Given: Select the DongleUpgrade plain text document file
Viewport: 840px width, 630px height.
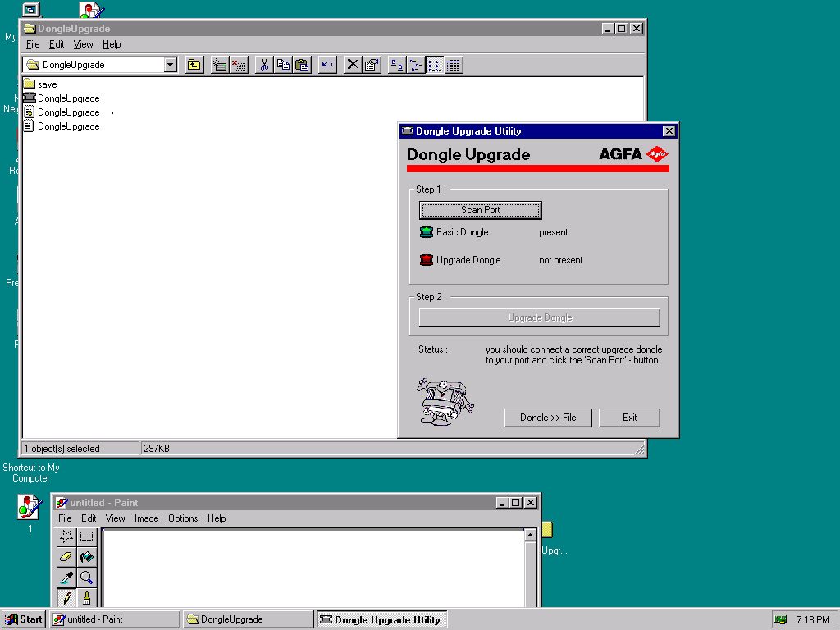Looking at the screenshot, I should tap(62, 126).
